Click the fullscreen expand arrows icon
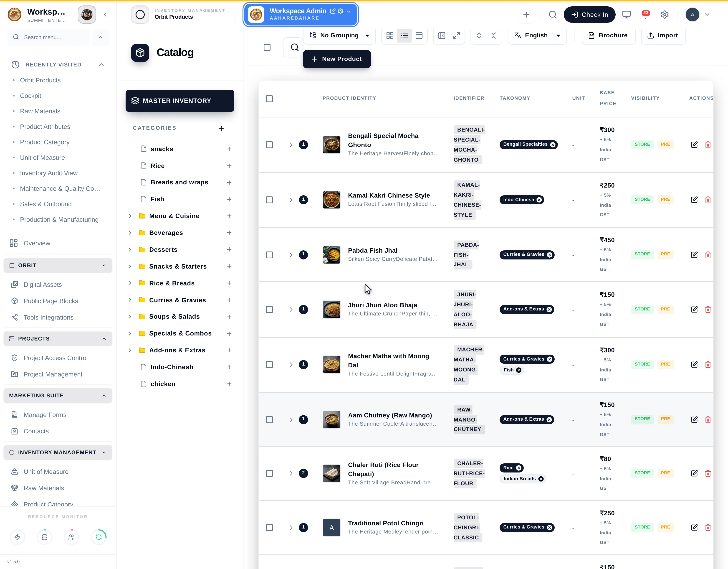 (x=456, y=35)
